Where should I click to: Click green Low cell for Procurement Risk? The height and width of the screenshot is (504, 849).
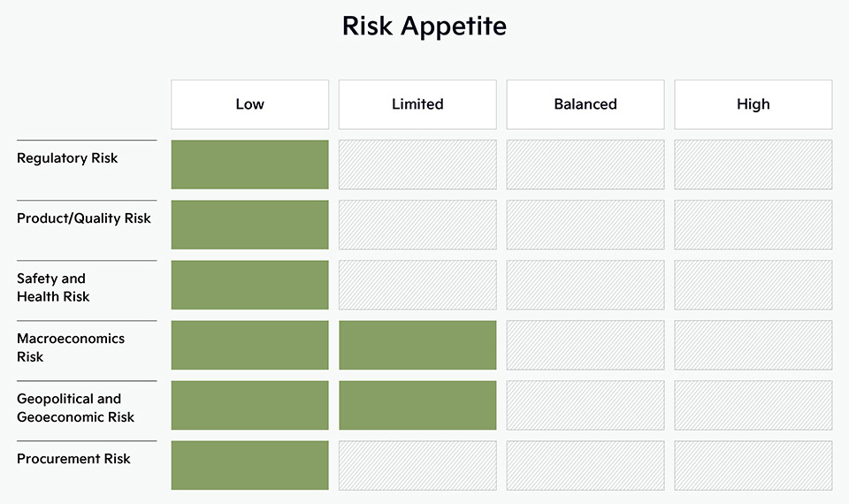[x=249, y=466]
